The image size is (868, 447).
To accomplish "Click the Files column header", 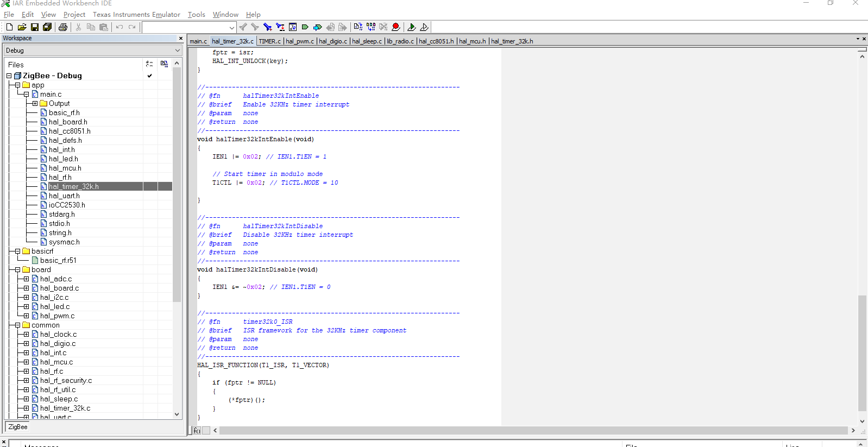I will click(73, 65).
